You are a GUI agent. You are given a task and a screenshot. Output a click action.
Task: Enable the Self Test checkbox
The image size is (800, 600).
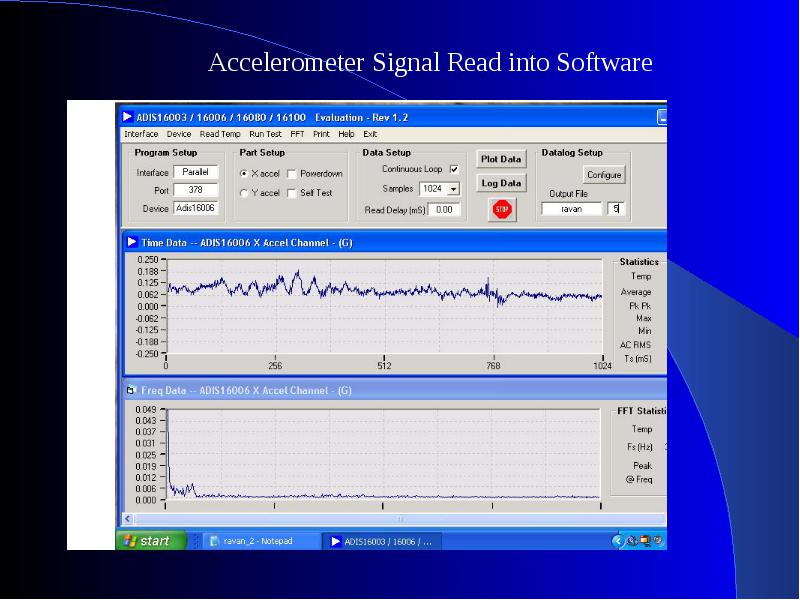[292, 193]
